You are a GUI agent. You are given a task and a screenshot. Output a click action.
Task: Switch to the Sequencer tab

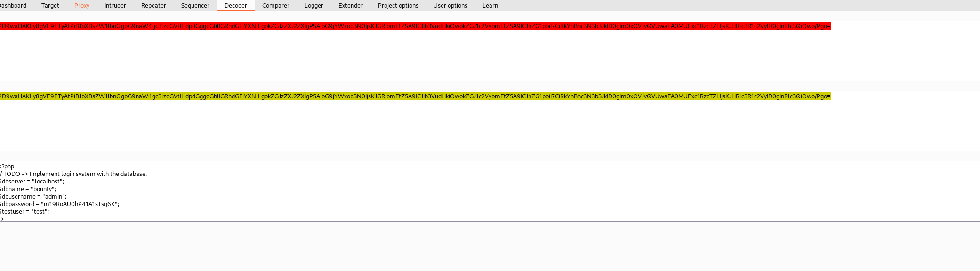click(195, 6)
